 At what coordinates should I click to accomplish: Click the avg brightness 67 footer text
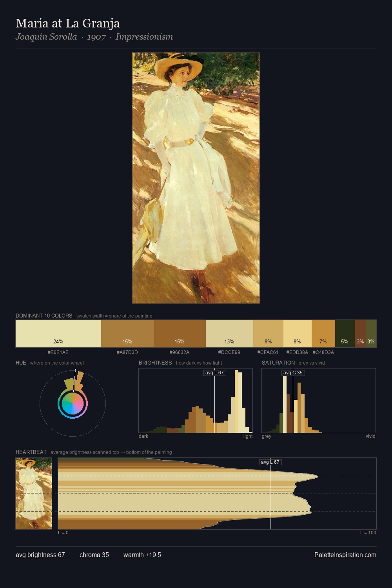(x=40, y=555)
